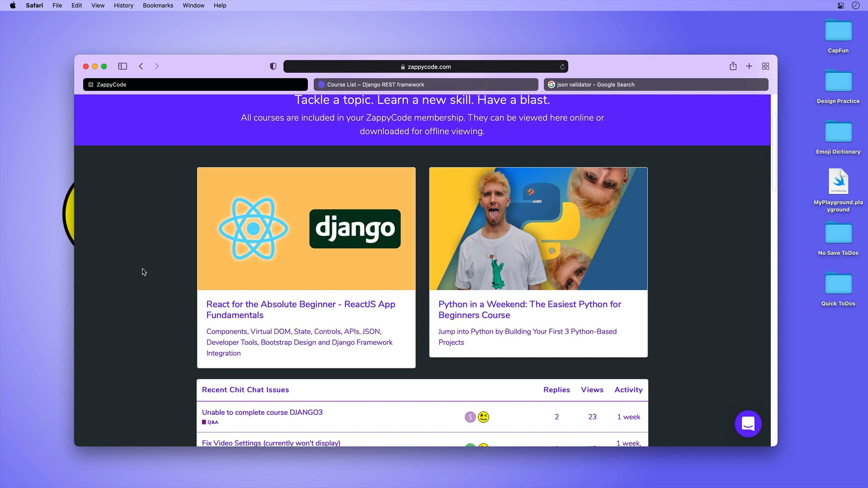This screenshot has height=488, width=868.
Task: Open the View menu
Action: (98, 5)
